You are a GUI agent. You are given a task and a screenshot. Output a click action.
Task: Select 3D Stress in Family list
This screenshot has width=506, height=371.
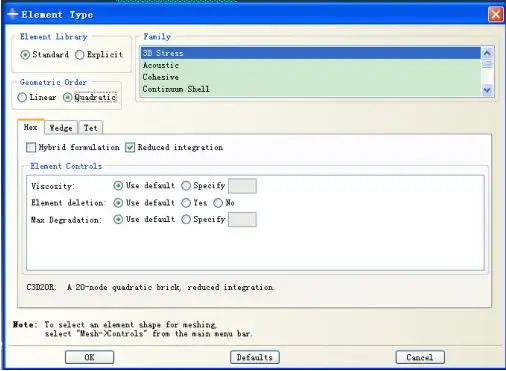click(x=311, y=53)
